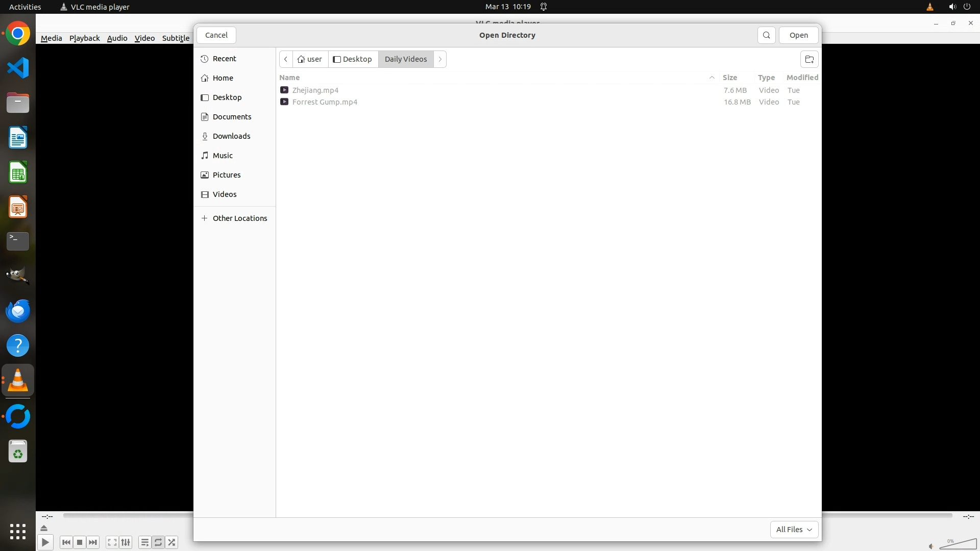Click the Open button
Screen dimensions: 980x551
[x=798, y=35]
